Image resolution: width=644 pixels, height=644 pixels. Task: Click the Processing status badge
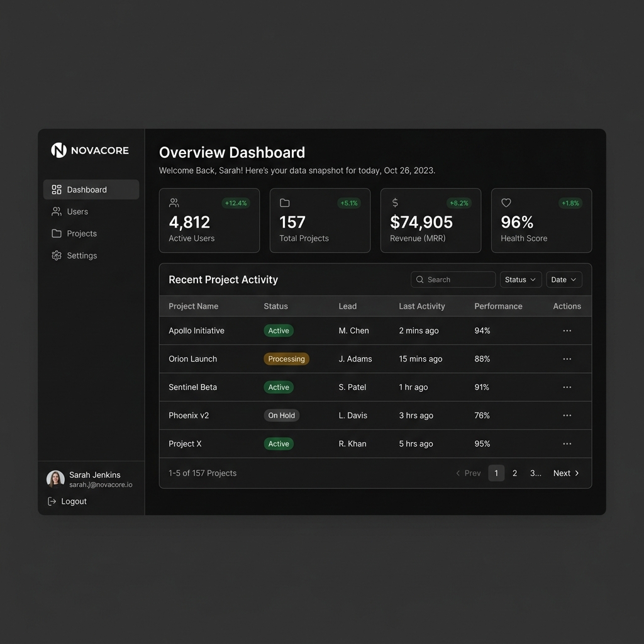click(x=286, y=359)
